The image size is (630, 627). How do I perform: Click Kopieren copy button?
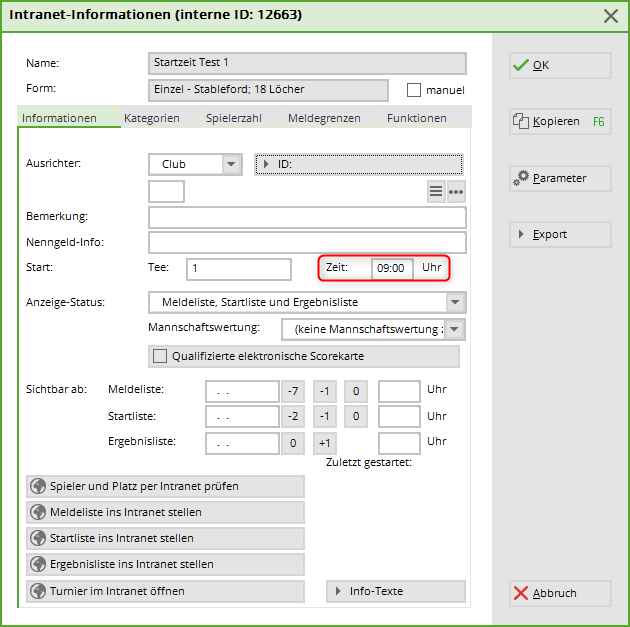[x=560, y=121]
